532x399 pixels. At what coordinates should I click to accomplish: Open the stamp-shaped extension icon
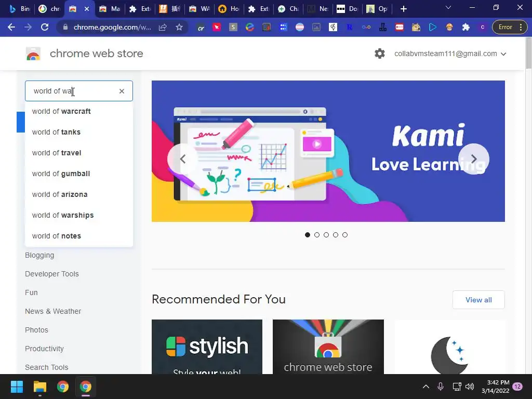click(383, 27)
